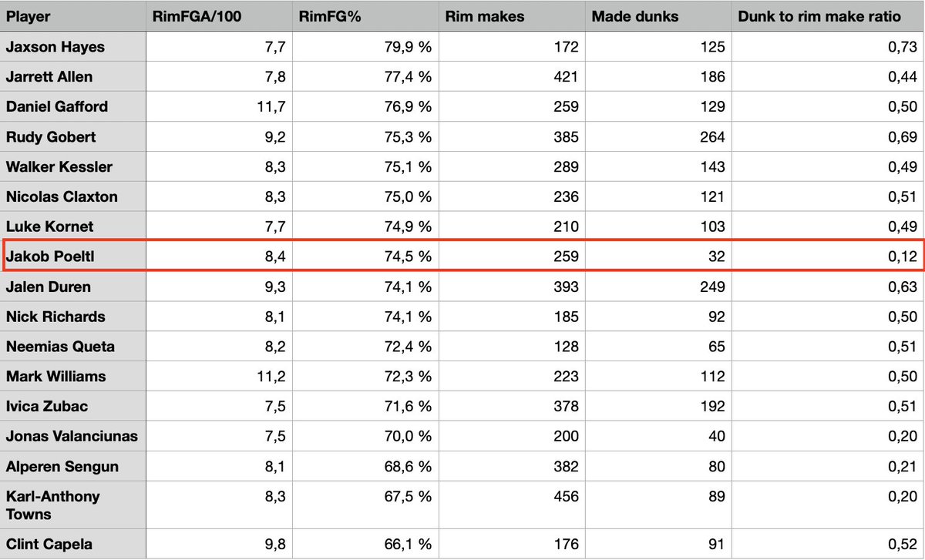Click Rudy Gobert made dunks cell 264

658,136
